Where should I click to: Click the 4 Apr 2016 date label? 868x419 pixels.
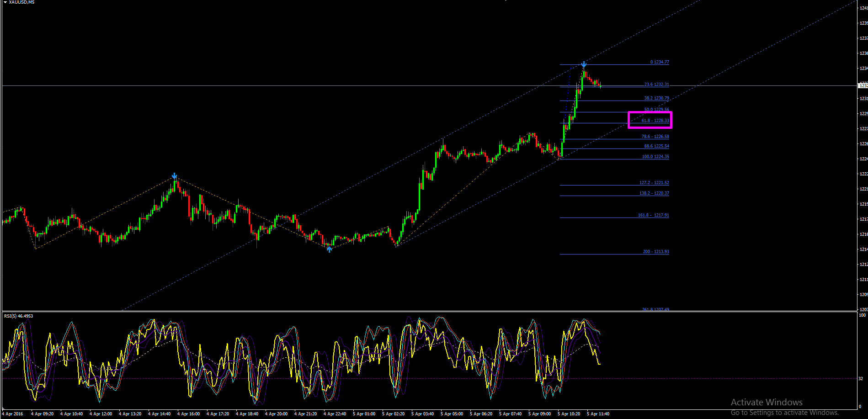click(x=12, y=414)
